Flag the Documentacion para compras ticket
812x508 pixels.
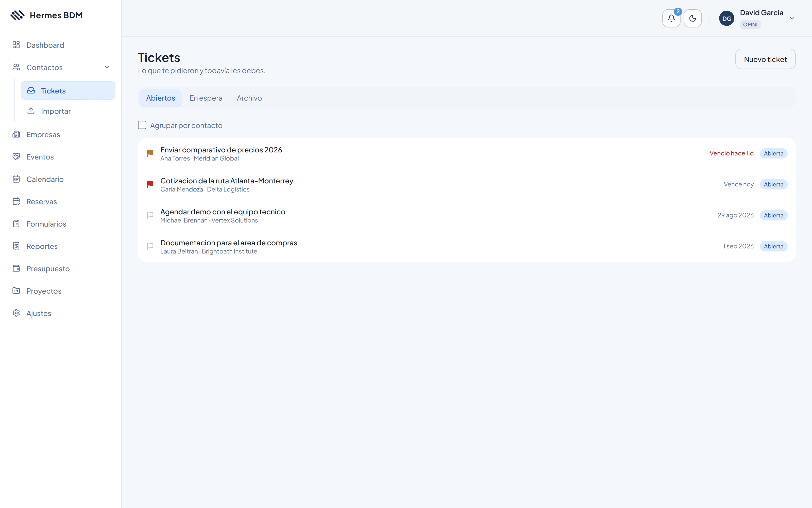(x=150, y=246)
